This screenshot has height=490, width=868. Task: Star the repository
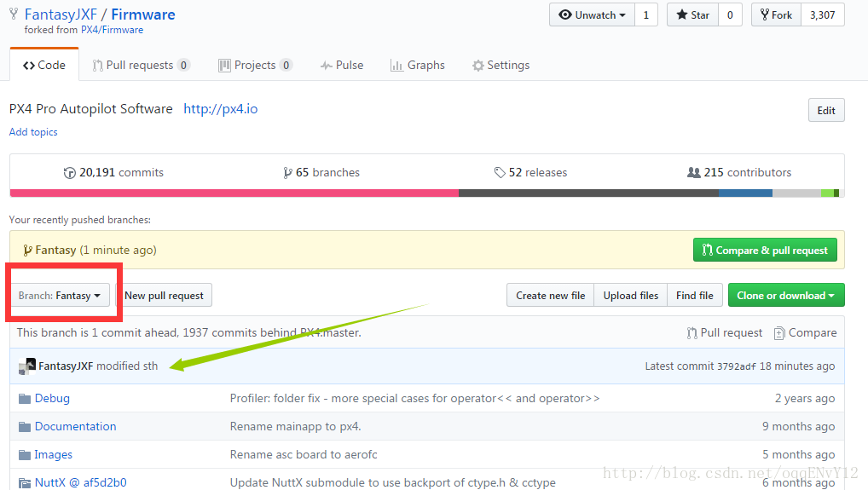pos(692,15)
